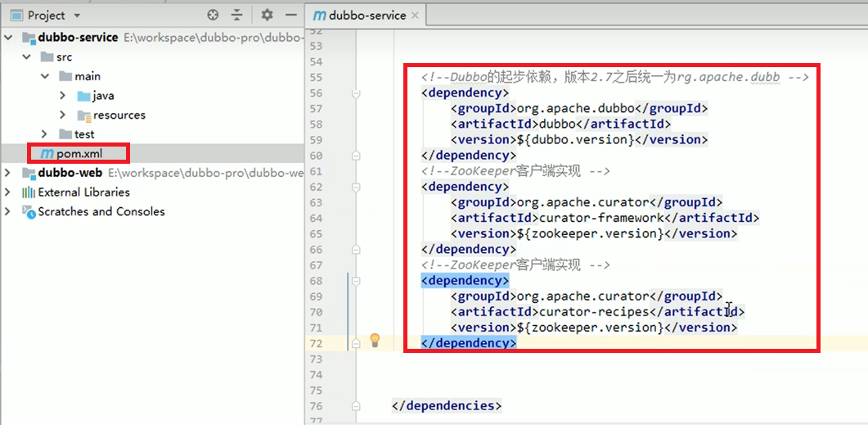Collapse the main folder node
The image size is (868, 425).
coord(45,76)
